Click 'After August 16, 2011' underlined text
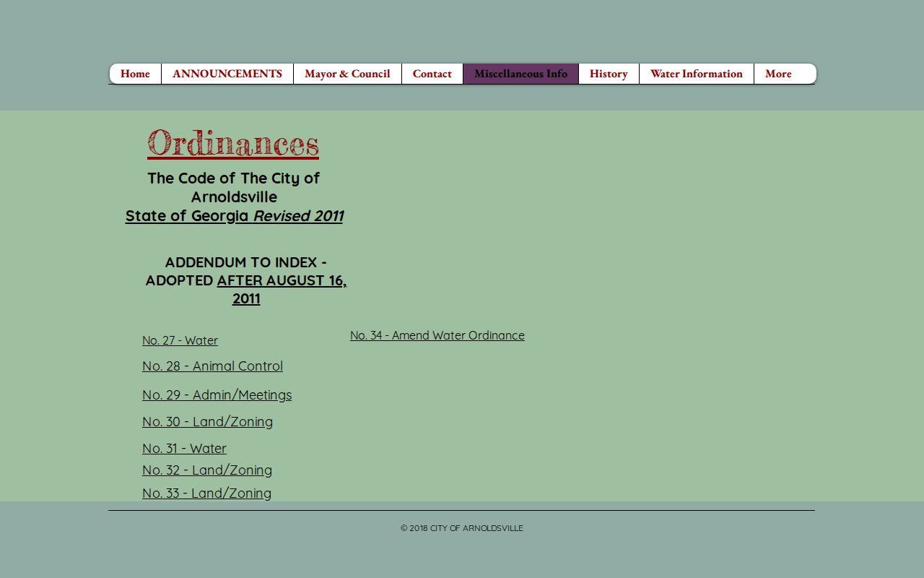The image size is (924, 578). pos(282,289)
